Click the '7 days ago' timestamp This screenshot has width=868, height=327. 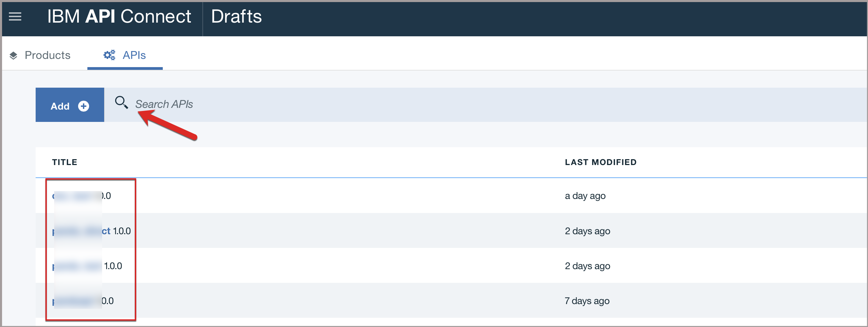tap(587, 301)
